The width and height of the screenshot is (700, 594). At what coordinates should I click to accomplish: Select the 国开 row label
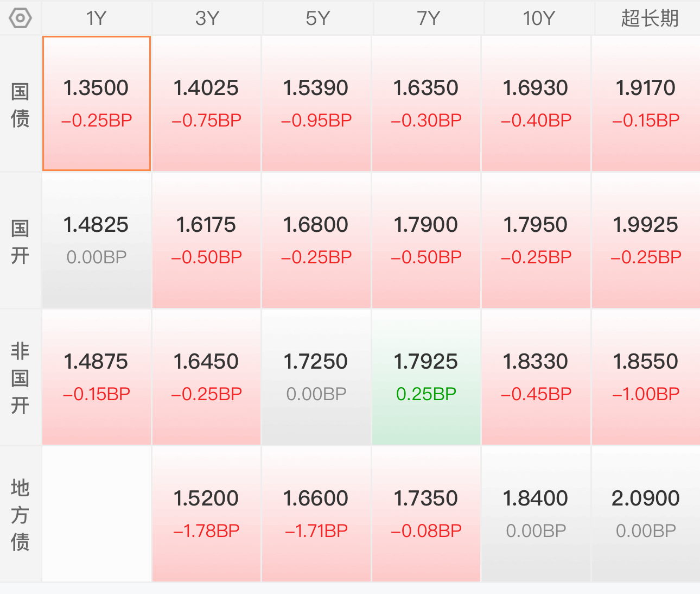[x=21, y=241]
